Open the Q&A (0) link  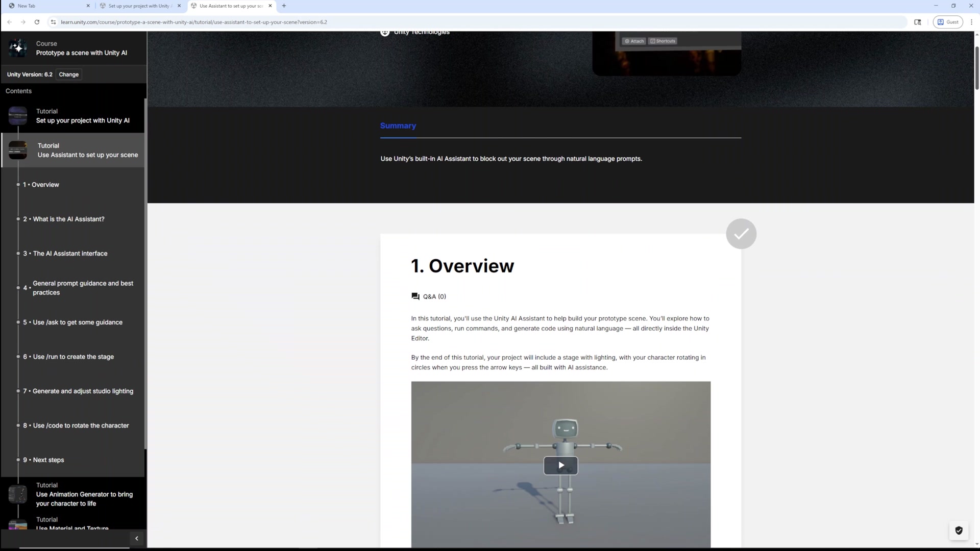click(434, 296)
